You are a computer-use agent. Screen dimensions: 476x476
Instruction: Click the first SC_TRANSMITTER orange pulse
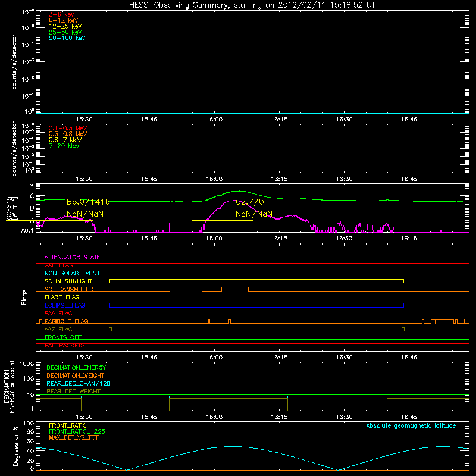[x=186, y=289]
